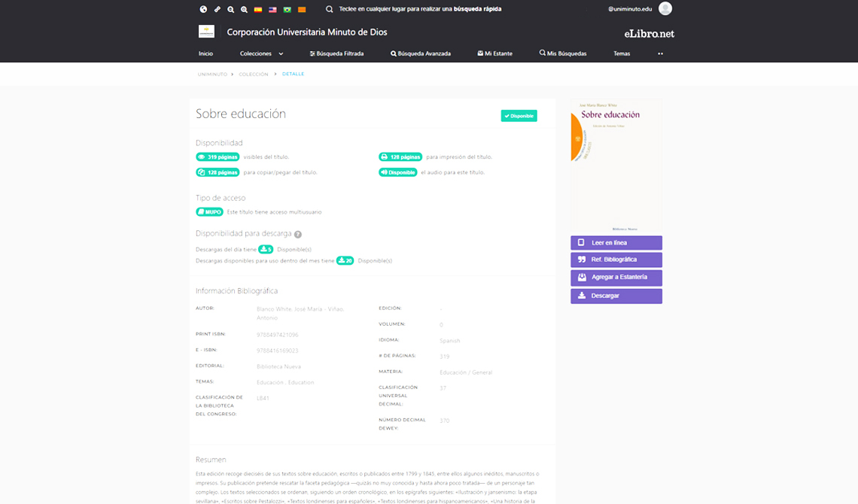858x504 pixels.
Task: Click the Educación / General materia value
Action: pos(466,373)
